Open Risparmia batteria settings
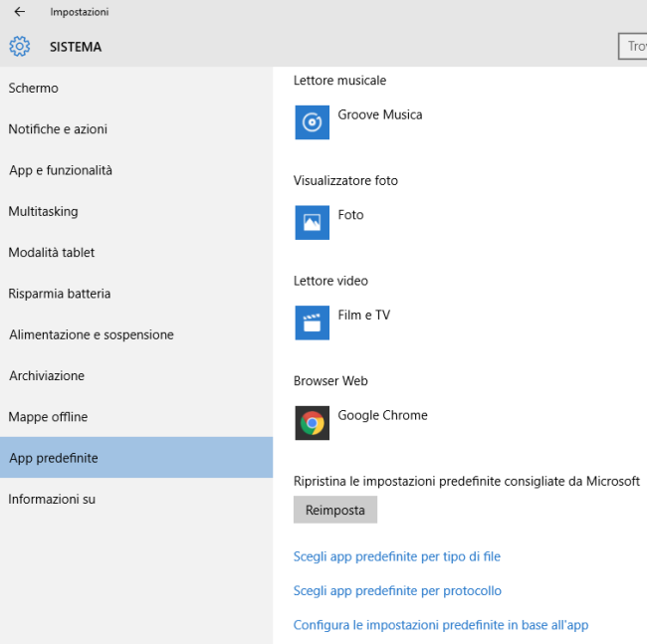 tap(60, 294)
